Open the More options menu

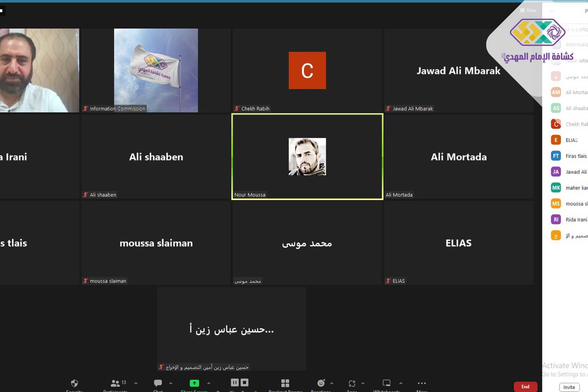(422, 383)
